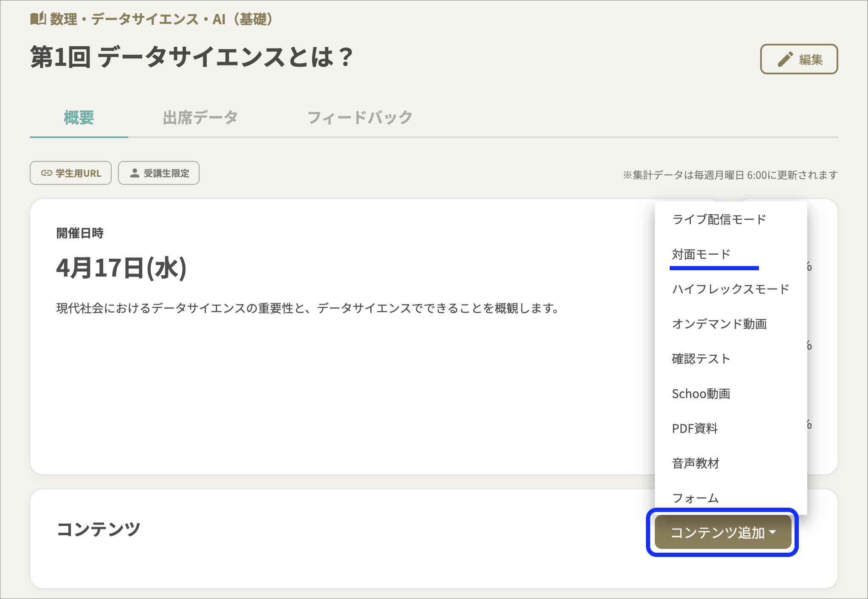Switch to the 概要 tab
The width and height of the screenshot is (868, 599).
(x=79, y=118)
